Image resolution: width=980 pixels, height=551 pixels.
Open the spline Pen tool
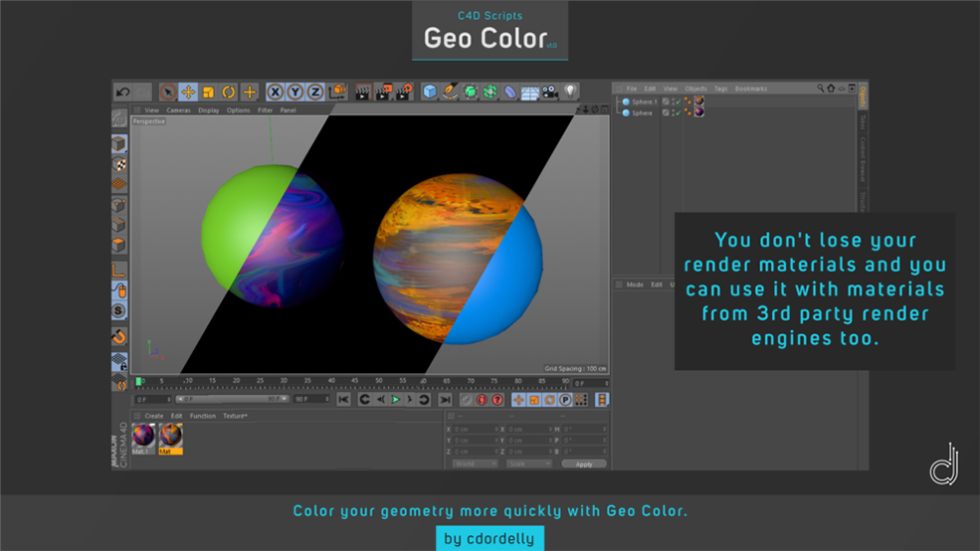450,92
